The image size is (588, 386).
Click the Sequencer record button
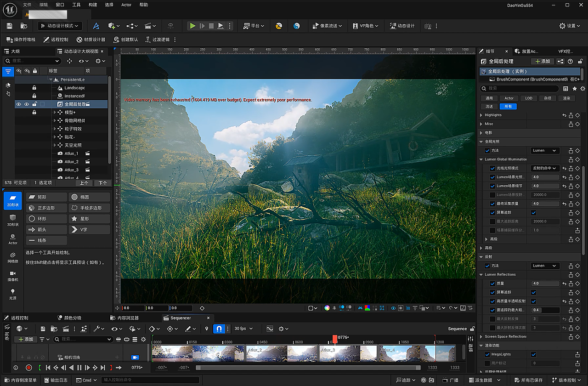(28, 368)
